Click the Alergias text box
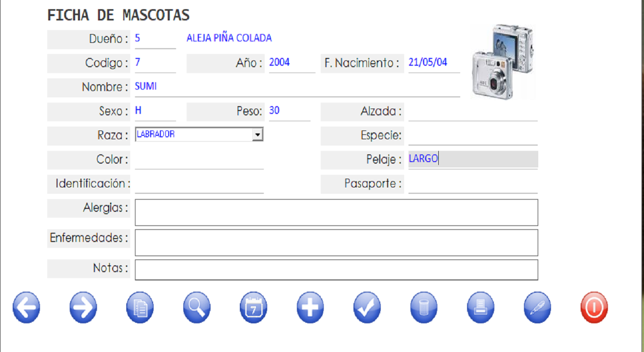The height and width of the screenshot is (352, 644). (x=336, y=212)
